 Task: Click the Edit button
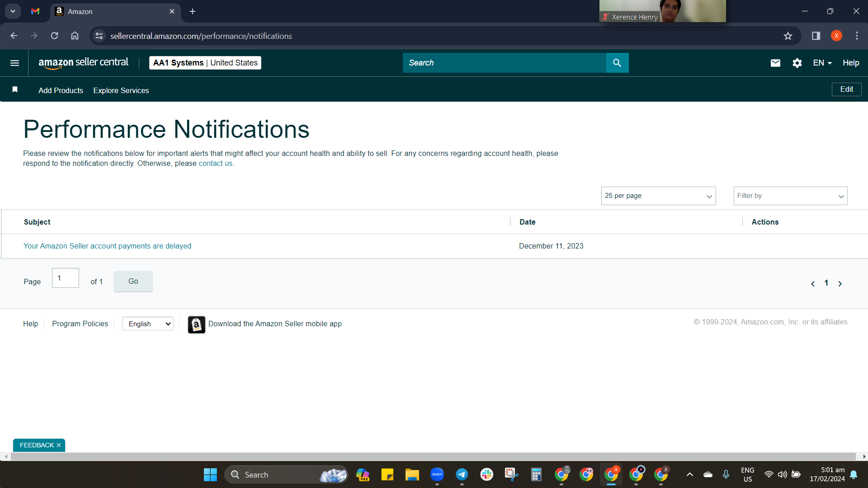(846, 89)
